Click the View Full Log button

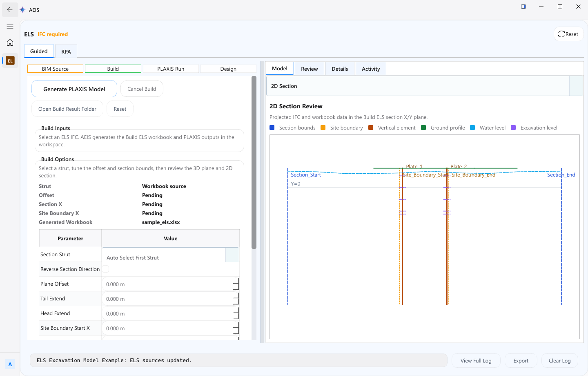(x=476, y=360)
